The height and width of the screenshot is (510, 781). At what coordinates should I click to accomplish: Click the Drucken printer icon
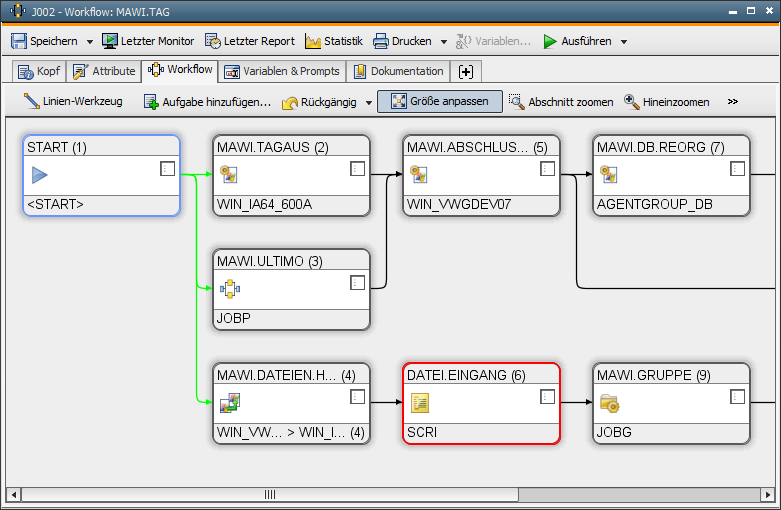[x=381, y=41]
